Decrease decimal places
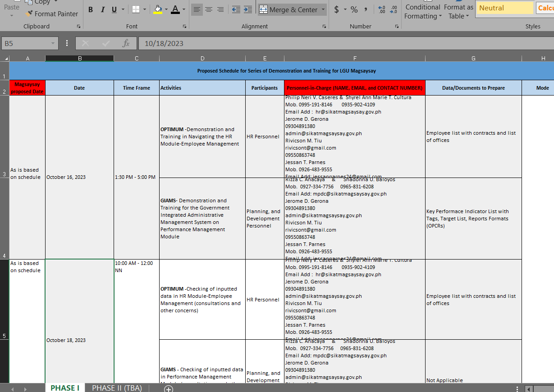The width and height of the screenshot is (554, 392). click(x=394, y=9)
